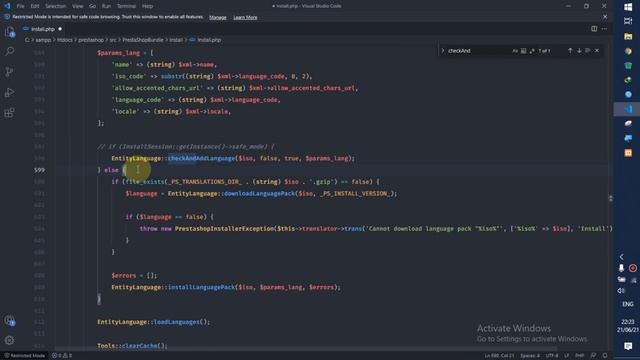Image resolution: width=640 pixels, height=360 pixels.
Task: Open the Source Control view
Action: (9, 72)
